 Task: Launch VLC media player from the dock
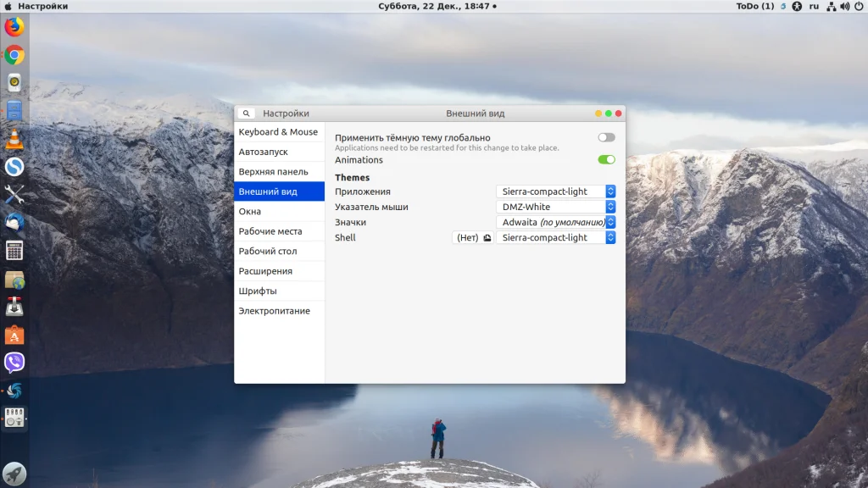14,139
